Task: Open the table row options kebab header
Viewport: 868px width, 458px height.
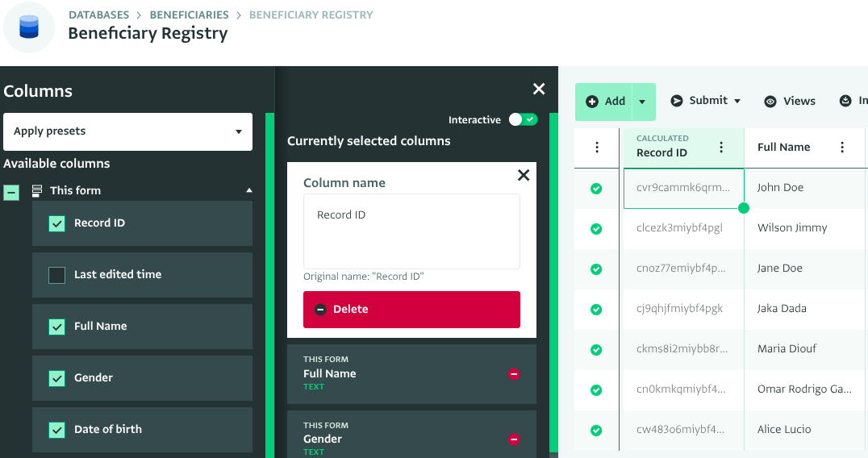Action: point(597,148)
